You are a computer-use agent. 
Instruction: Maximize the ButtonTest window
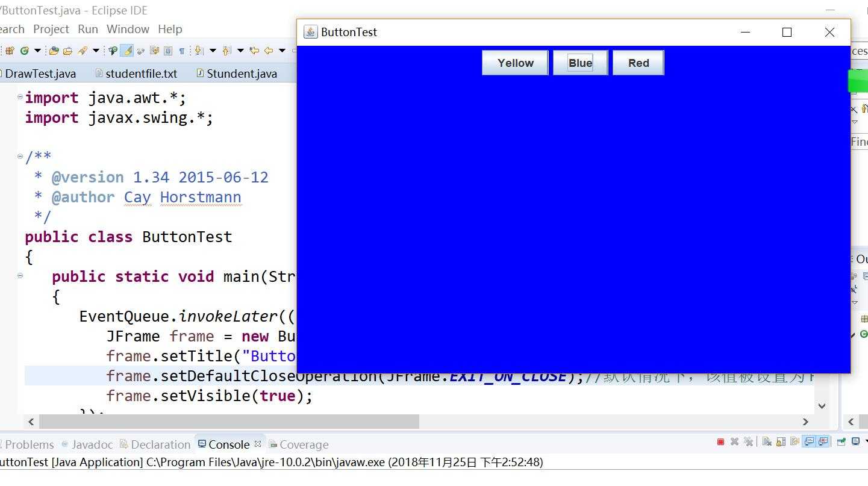point(787,32)
